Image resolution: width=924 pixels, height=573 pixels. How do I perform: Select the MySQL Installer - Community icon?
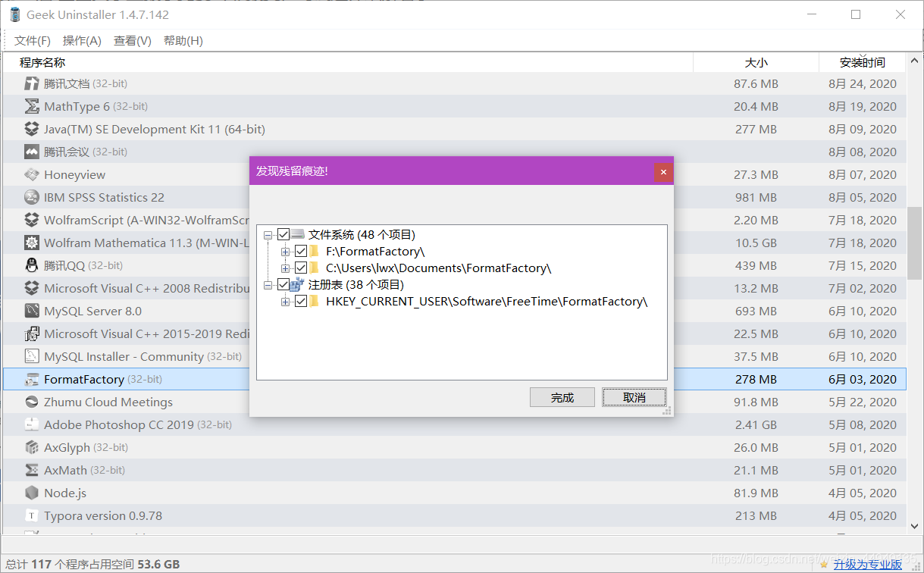point(31,356)
